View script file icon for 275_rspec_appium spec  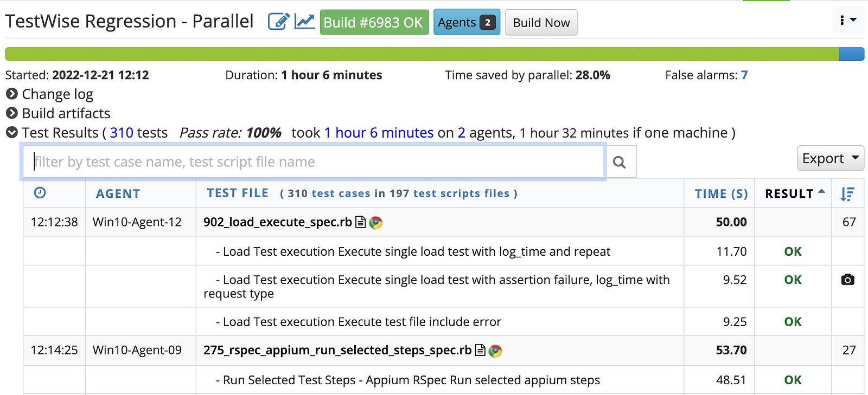(x=480, y=351)
